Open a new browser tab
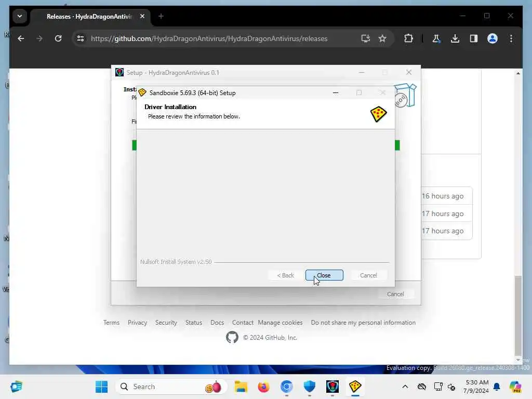 click(x=161, y=16)
